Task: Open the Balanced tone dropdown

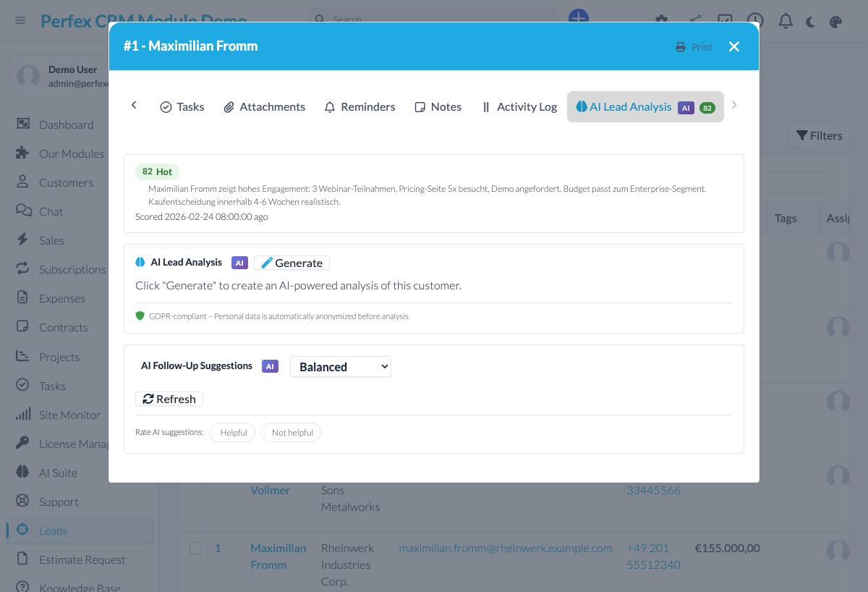Action: pyautogui.click(x=340, y=367)
